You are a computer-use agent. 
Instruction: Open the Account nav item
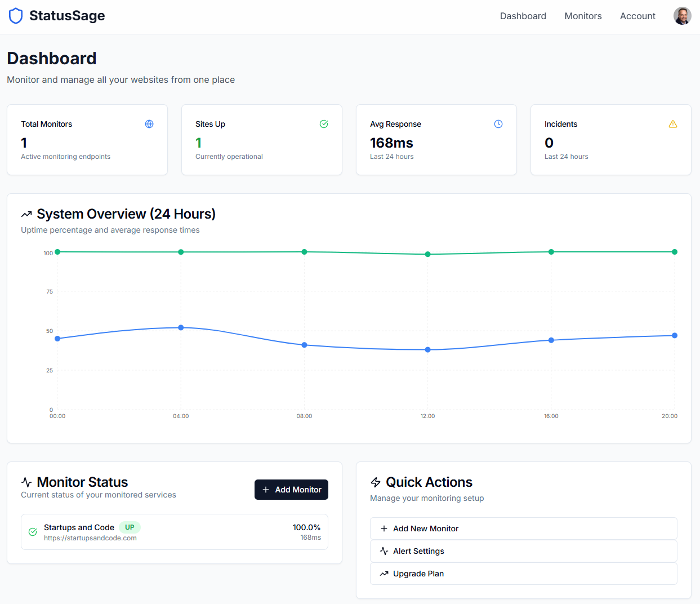click(637, 16)
